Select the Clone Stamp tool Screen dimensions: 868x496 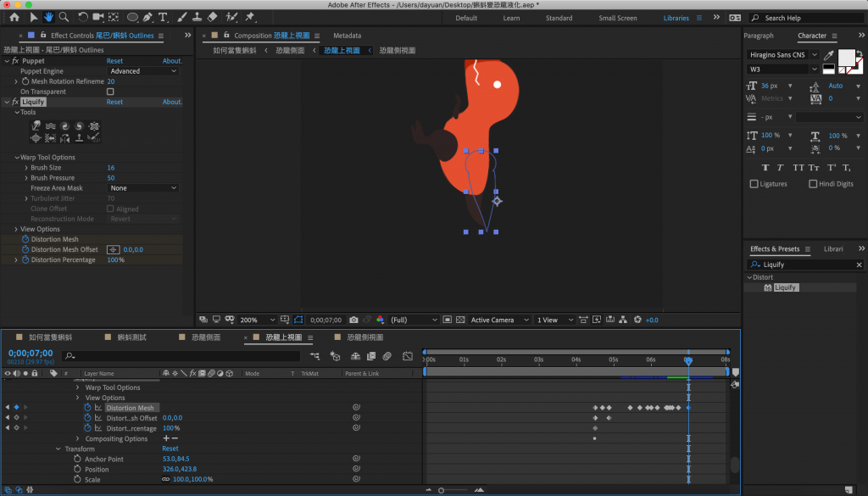click(197, 17)
